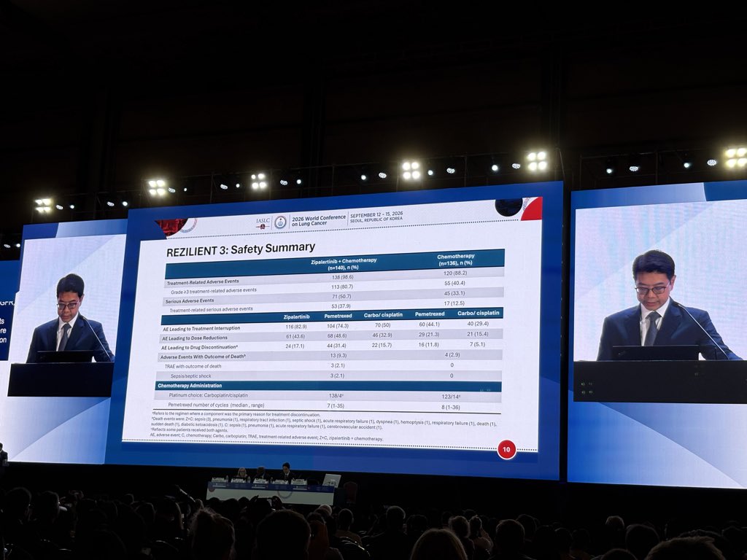Click the value '24 (17.1)'

(x=295, y=346)
